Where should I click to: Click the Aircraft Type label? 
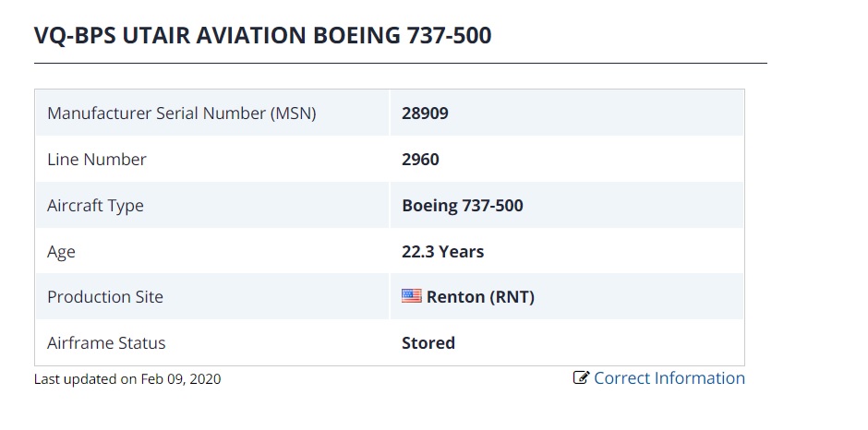95,206
